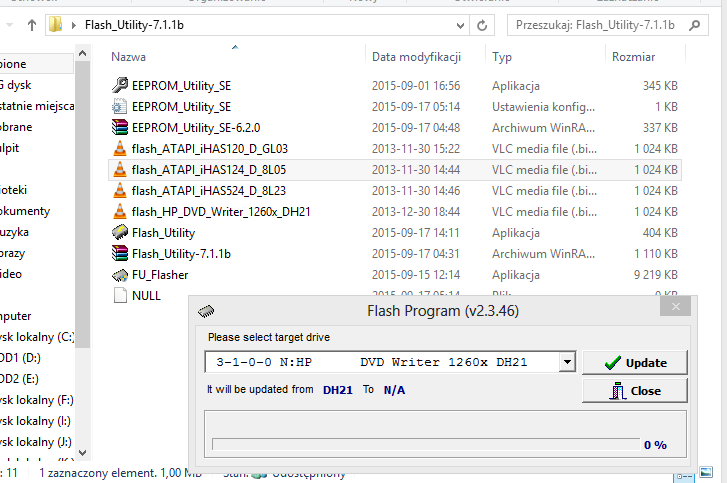The height and width of the screenshot is (483, 727).
Task: Expand the breadcrumb arrow before Flash_Utility-7.1.1b
Action: click(x=74, y=25)
